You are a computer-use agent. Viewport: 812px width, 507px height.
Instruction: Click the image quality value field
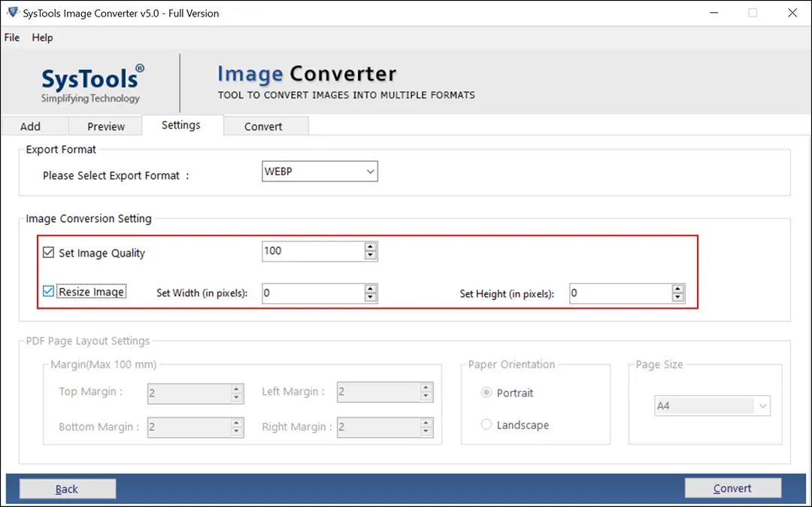(x=314, y=251)
